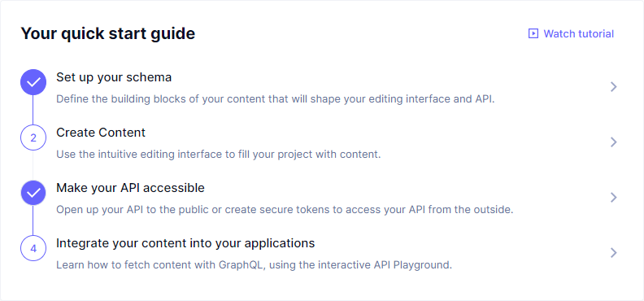Click completed checkmark for Make your API accessible
Image resolution: width=644 pixels, height=301 pixels.
(x=33, y=193)
